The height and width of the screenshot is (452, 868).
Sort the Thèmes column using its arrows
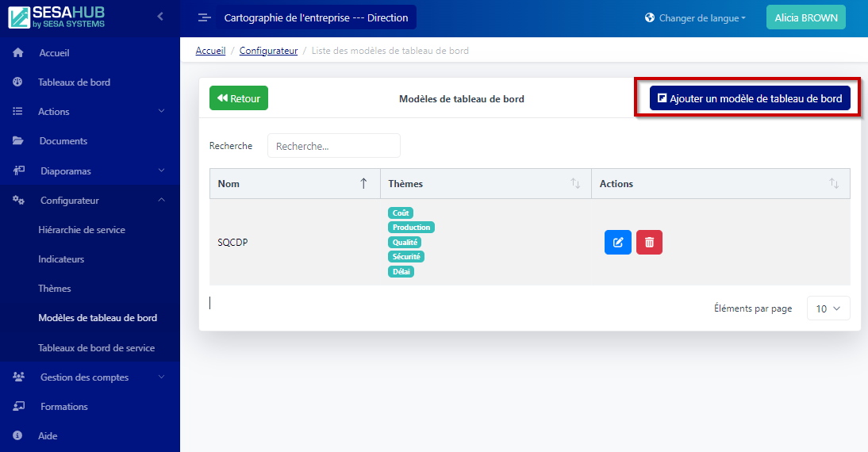click(x=575, y=183)
